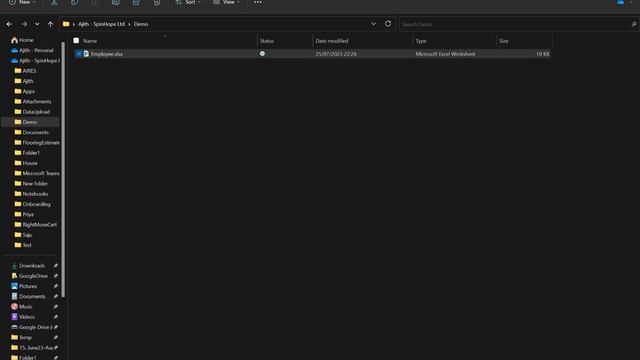
Task: Open the House folder in tree
Action: [26, 163]
